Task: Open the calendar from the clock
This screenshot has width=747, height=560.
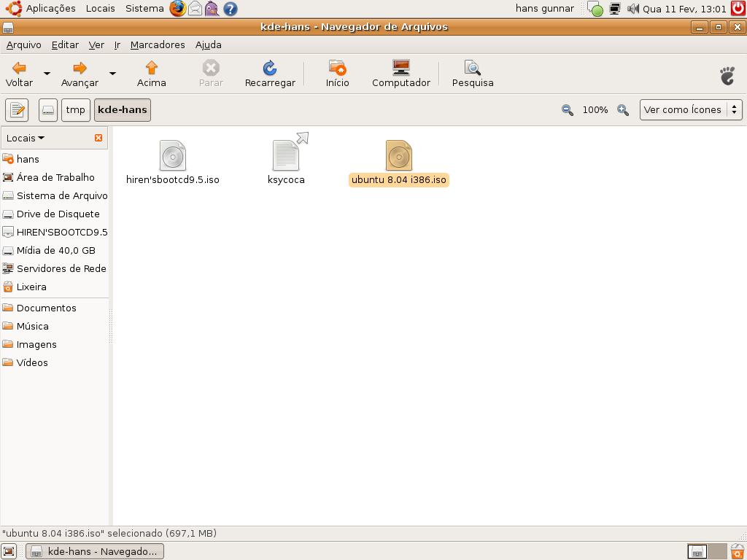Action: 684,9
